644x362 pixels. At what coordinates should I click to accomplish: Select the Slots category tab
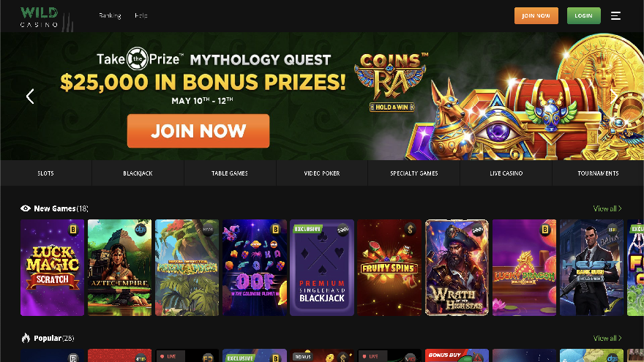tap(45, 173)
